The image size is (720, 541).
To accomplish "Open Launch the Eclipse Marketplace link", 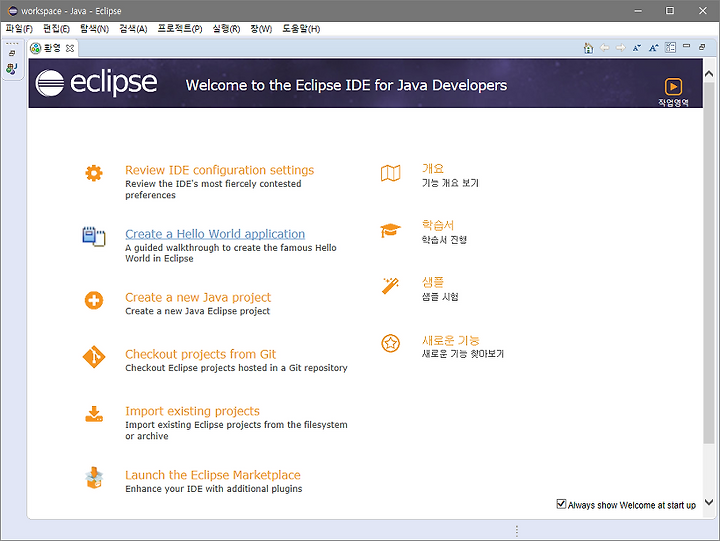I will pos(213,475).
